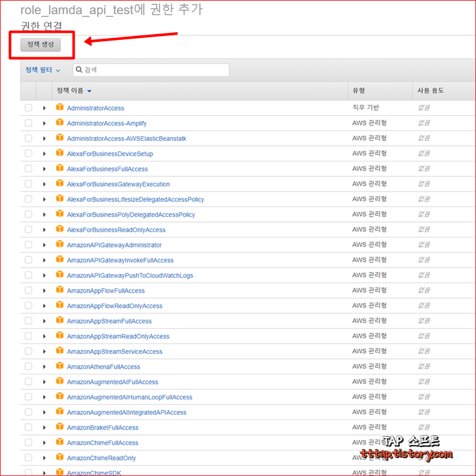Open the AmazonChimeReadOnly policy link
The width and height of the screenshot is (476, 476).
pos(102,458)
